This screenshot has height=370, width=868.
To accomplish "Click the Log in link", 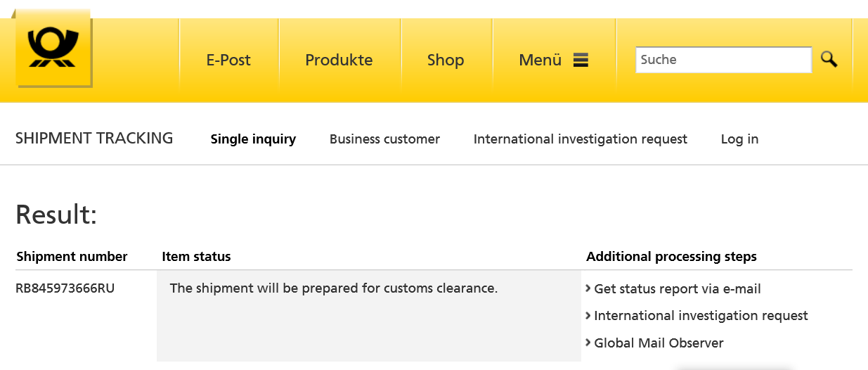I will coord(739,139).
